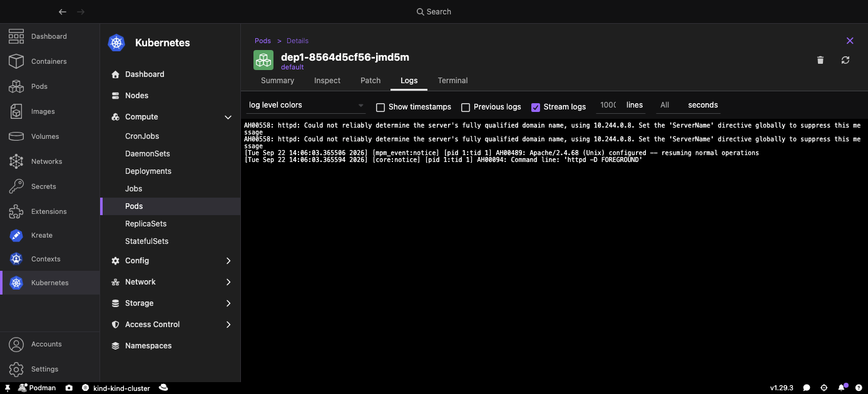Open the StatefulSets list
Image resolution: width=868 pixels, height=394 pixels.
coord(170,241)
